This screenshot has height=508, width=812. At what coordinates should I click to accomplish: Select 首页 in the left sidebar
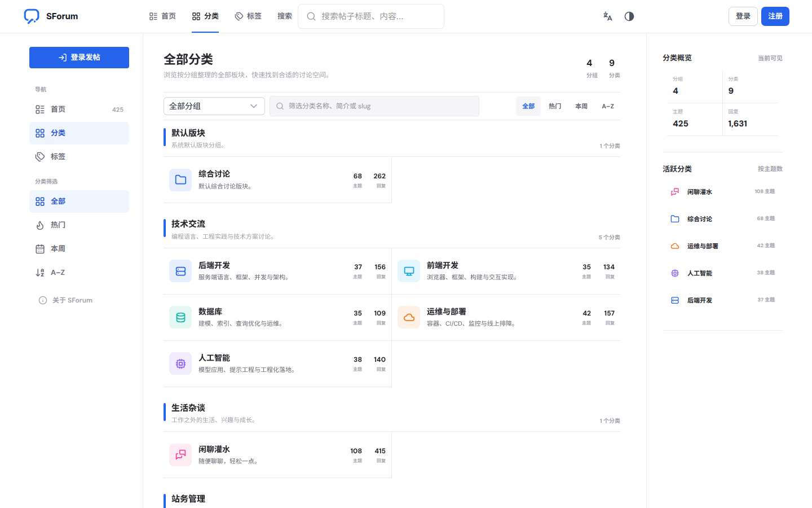coord(79,110)
